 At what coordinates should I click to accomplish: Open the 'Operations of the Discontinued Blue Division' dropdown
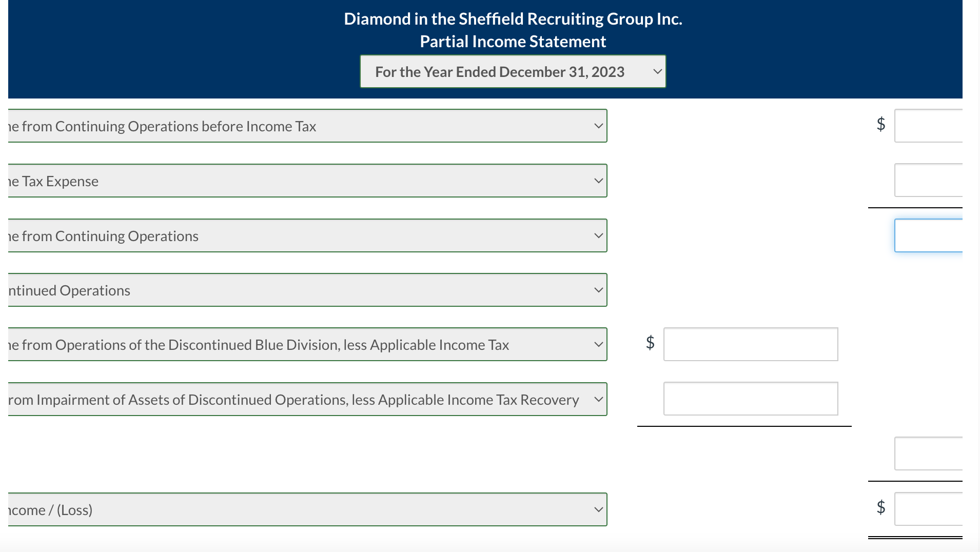tap(307, 344)
